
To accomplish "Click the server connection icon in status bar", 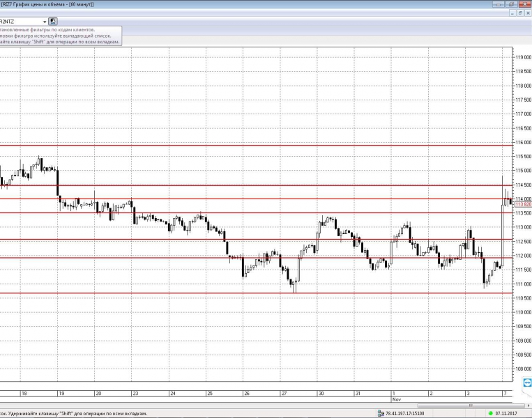I will tap(381, 413).
